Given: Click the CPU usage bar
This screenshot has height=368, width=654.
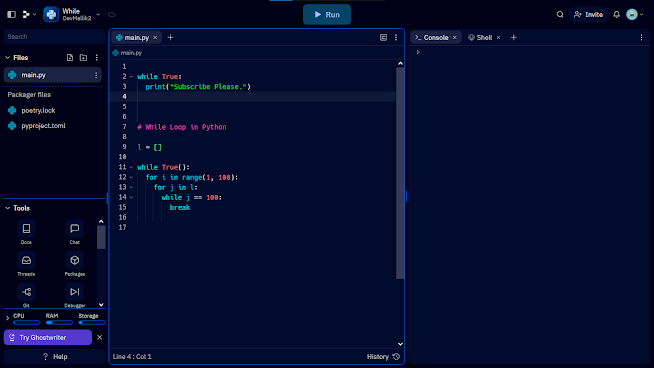Looking at the screenshot, I should pyautogui.click(x=26, y=323).
